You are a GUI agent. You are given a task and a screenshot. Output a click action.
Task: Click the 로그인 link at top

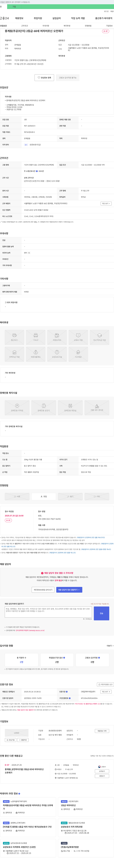(106, 11)
